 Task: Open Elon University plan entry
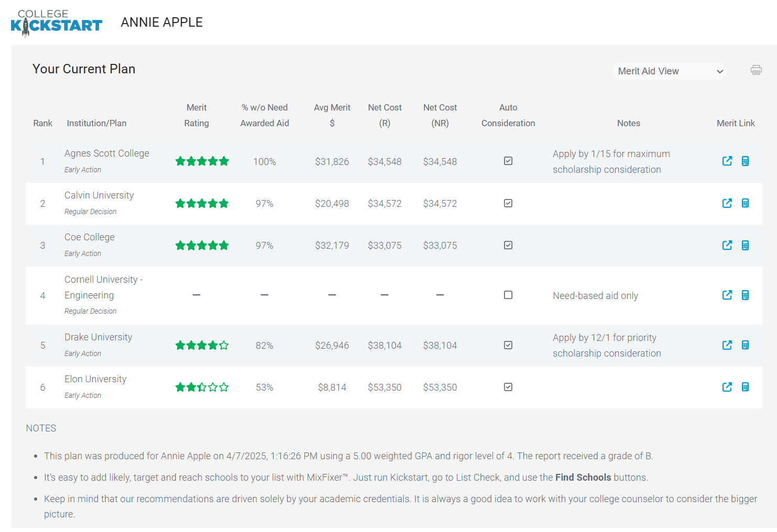tap(95, 379)
